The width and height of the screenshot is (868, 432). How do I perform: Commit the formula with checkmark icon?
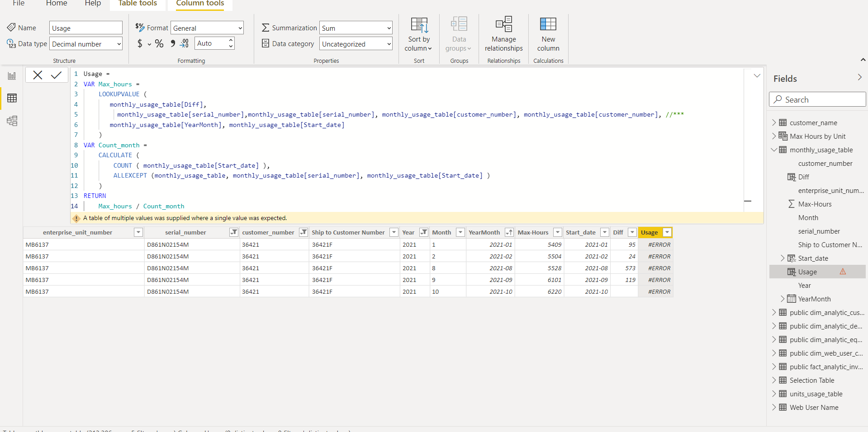tap(56, 75)
